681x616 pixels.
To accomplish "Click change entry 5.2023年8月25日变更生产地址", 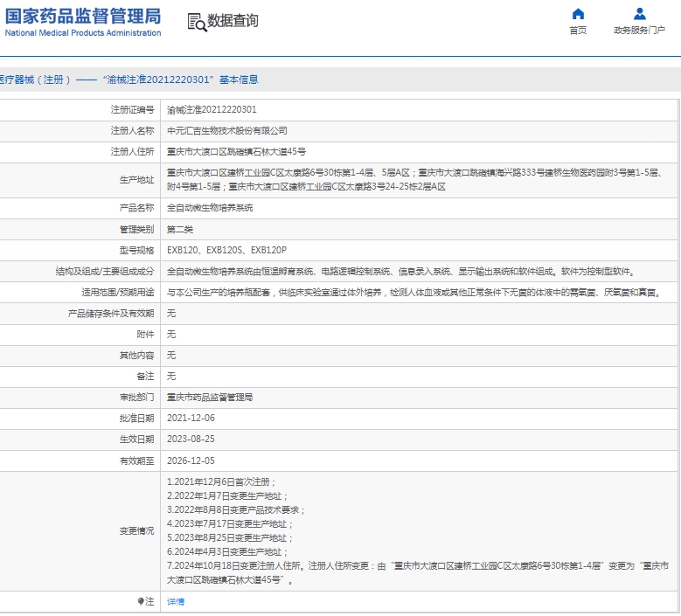I will pos(230,538).
